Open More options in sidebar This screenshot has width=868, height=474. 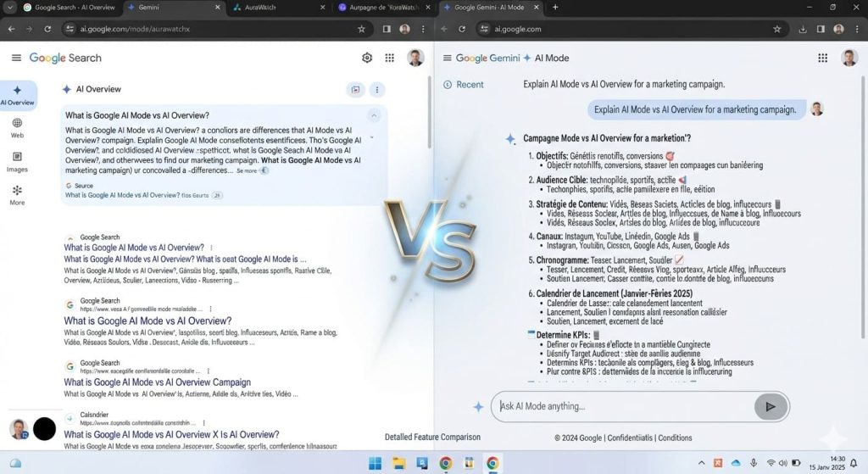coord(17,196)
